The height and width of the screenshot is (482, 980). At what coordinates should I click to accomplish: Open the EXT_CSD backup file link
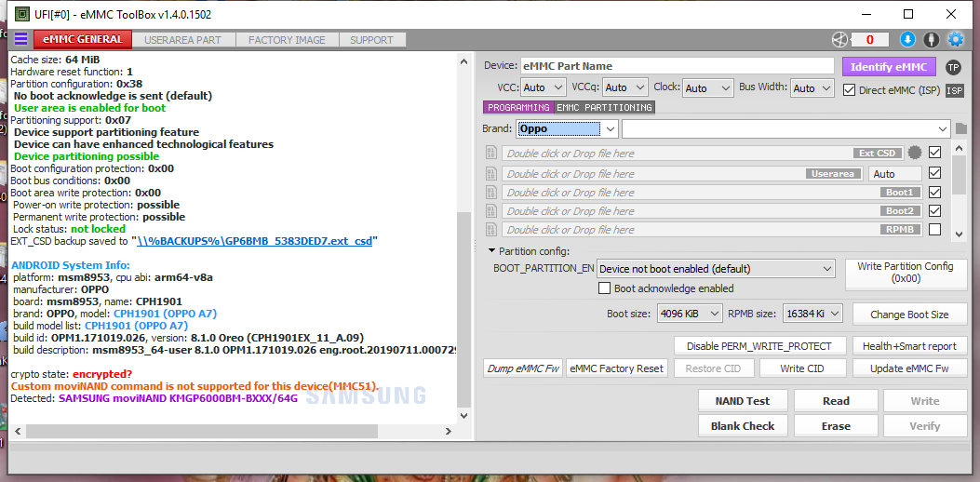(x=254, y=241)
